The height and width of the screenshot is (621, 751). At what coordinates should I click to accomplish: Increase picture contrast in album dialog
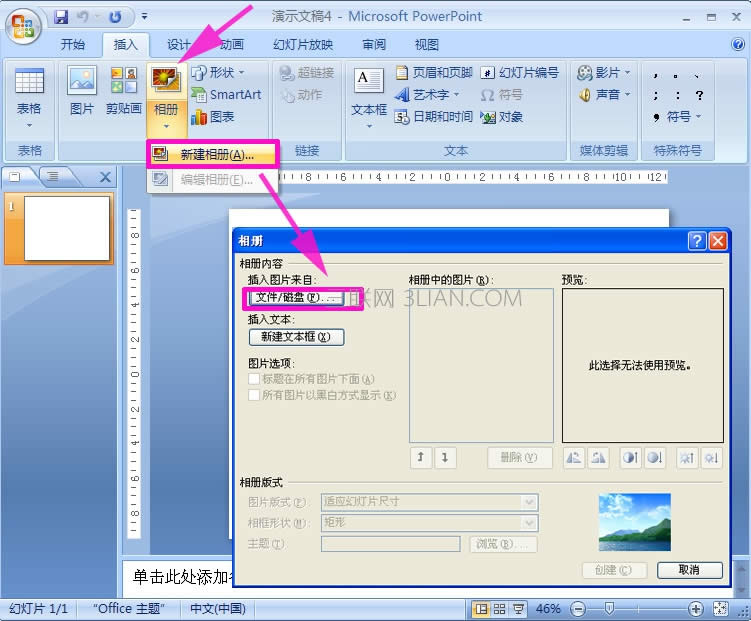[630, 458]
